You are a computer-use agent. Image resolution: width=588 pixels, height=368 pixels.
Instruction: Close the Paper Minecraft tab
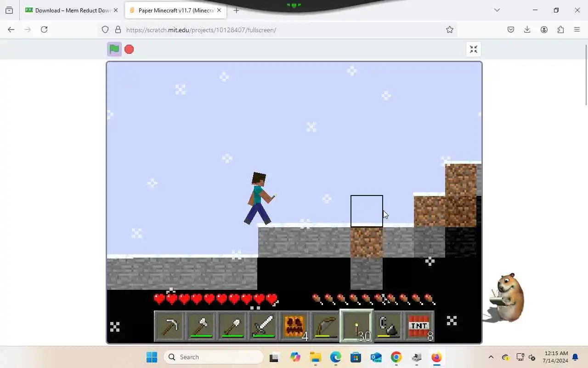(x=220, y=10)
